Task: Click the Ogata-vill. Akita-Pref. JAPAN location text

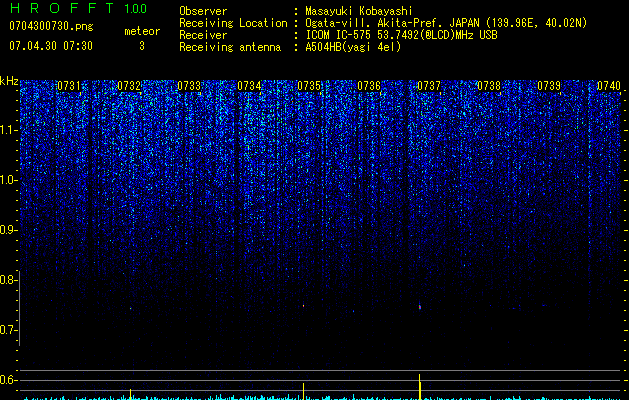Action: click(446, 23)
